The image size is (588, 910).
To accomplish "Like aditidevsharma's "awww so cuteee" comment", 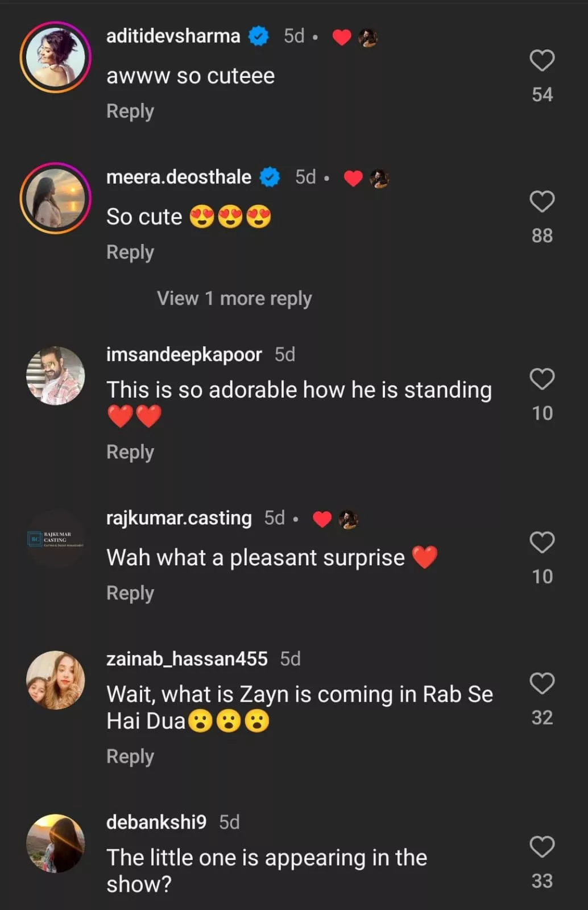I will (x=542, y=60).
